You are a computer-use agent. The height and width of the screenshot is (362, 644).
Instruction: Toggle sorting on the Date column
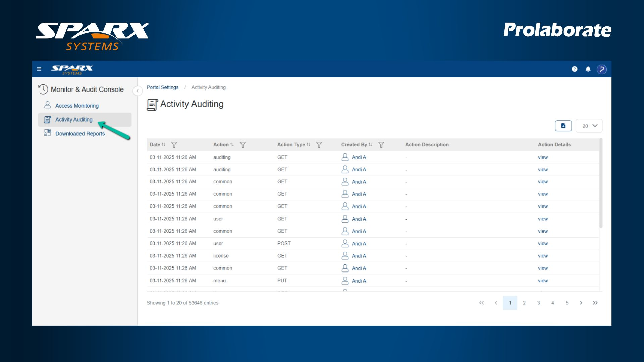point(163,145)
